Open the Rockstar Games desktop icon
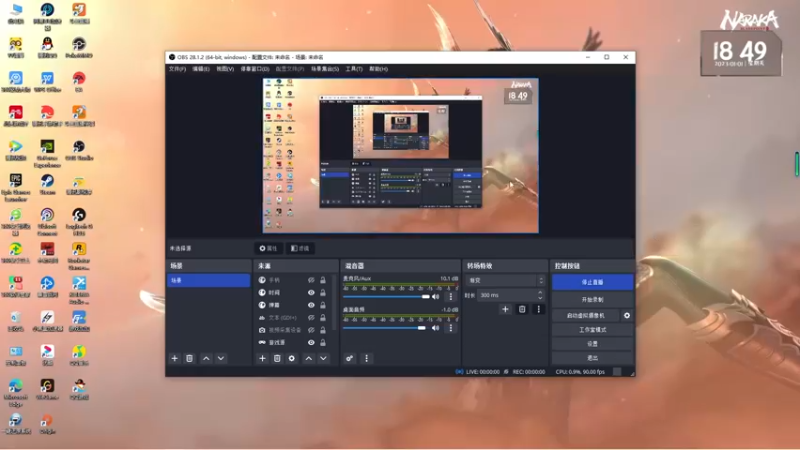This screenshot has height=450, width=800. (79, 256)
